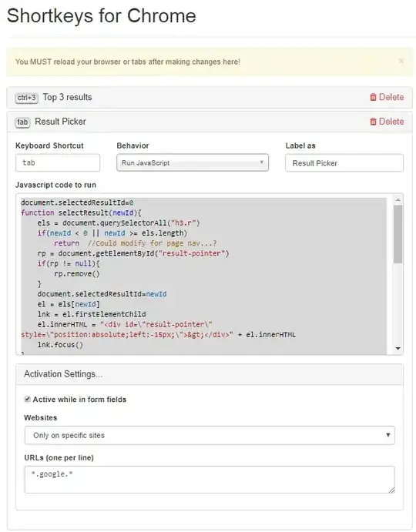Click the code line rp.remove()
This screenshot has width=416, height=532.
pos(77,274)
